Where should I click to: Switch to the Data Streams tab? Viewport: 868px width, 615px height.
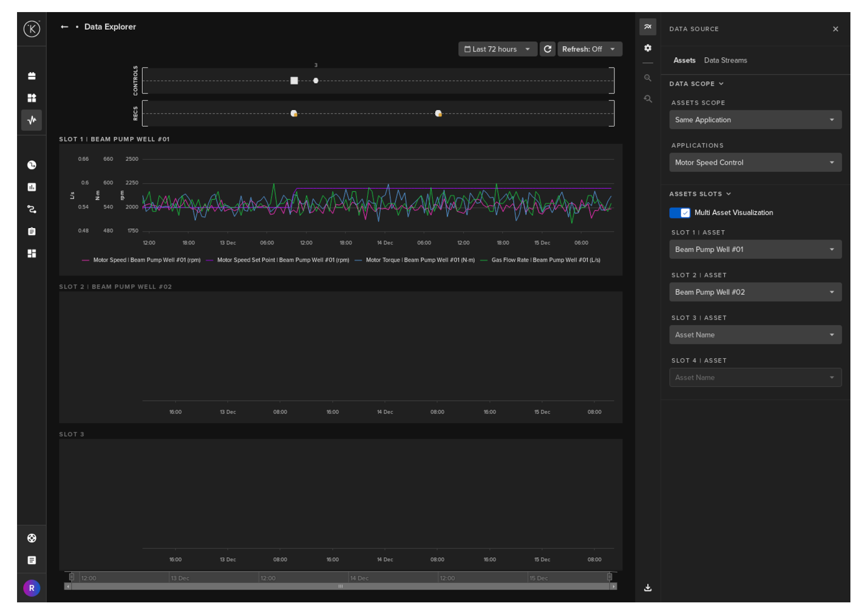[x=725, y=60]
